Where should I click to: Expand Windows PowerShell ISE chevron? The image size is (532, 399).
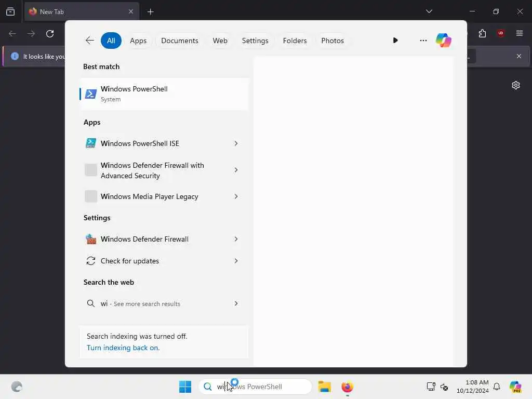click(x=236, y=143)
